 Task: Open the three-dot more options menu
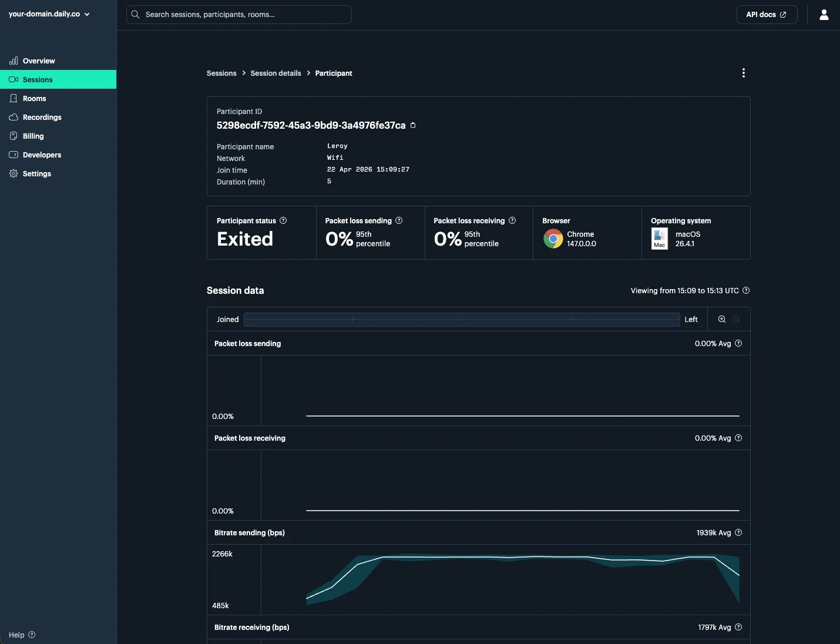pyautogui.click(x=744, y=73)
